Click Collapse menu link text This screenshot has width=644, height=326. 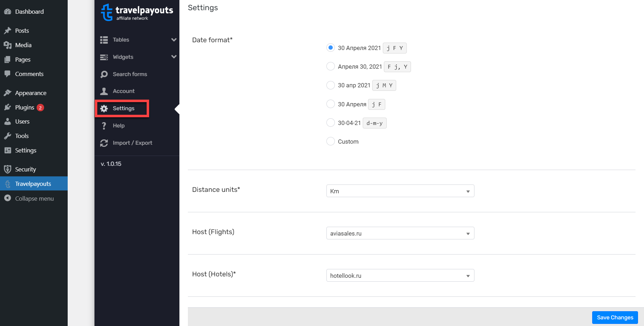[x=35, y=199]
